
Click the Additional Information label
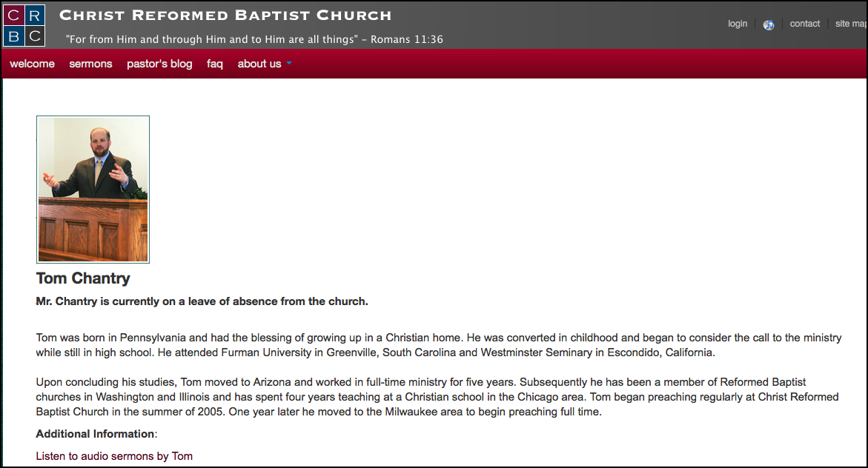95,434
